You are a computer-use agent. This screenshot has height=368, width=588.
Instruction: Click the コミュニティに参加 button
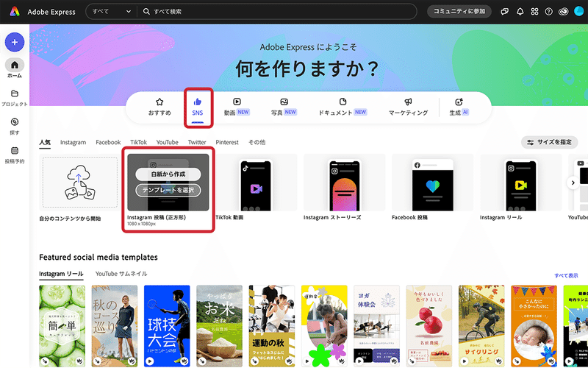459,11
